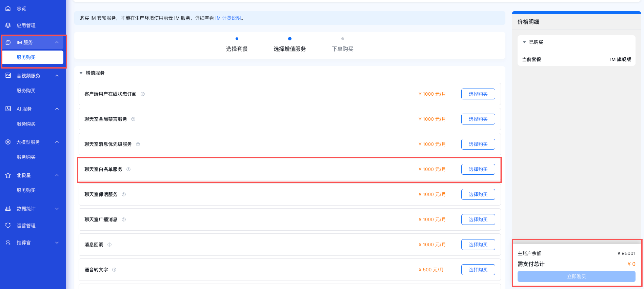The height and width of the screenshot is (289, 644).
Task: Click the 选择增值服务 step
Action: click(x=290, y=49)
